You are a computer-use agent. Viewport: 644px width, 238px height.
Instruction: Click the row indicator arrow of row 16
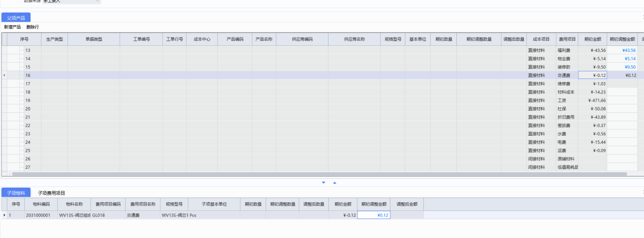[4, 75]
